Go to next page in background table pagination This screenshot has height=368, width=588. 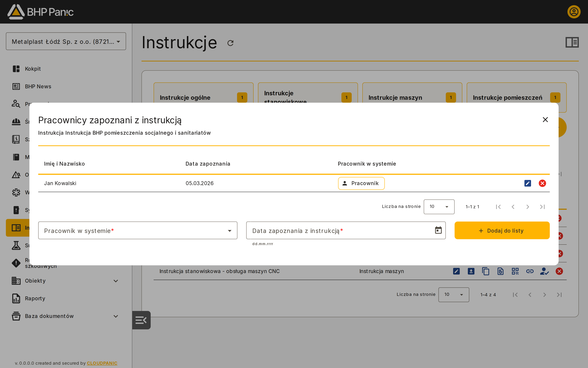(544, 295)
